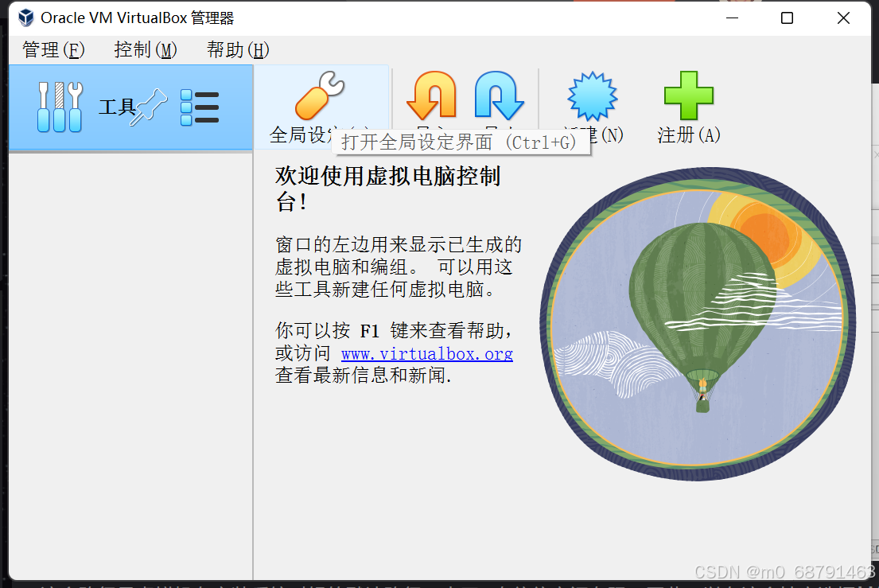The width and height of the screenshot is (879, 588).
Task: Click the screwdriver and wrench tools icon
Action: pyautogui.click(x=60, y=107)
